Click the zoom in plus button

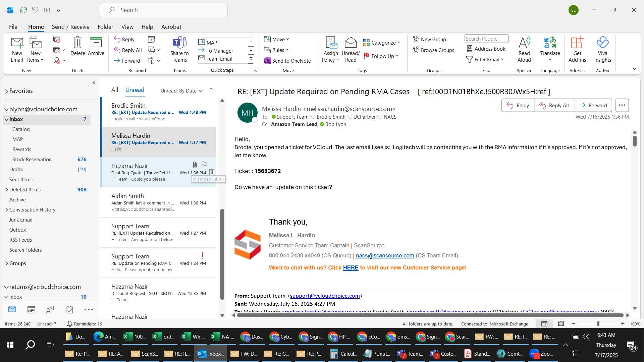(623, 324)
